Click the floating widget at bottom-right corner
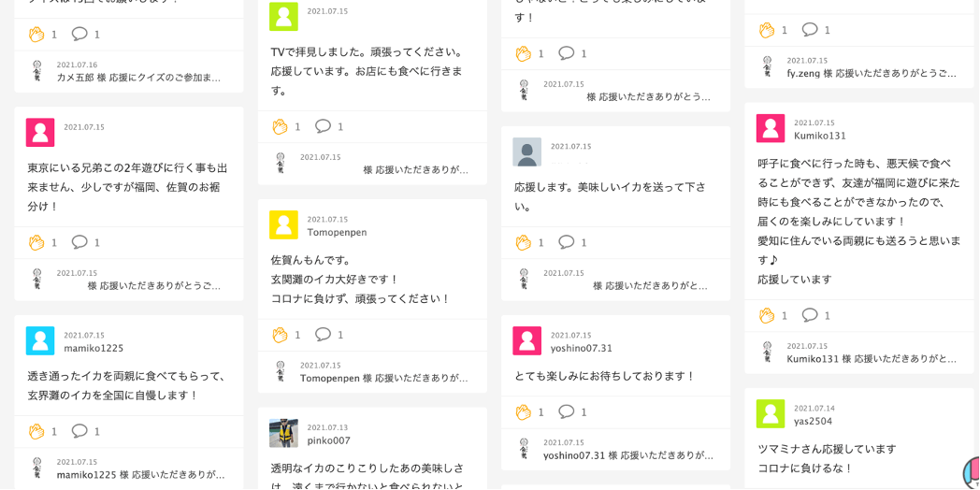The width and height of the screenshot is (980, 490). 972,472
